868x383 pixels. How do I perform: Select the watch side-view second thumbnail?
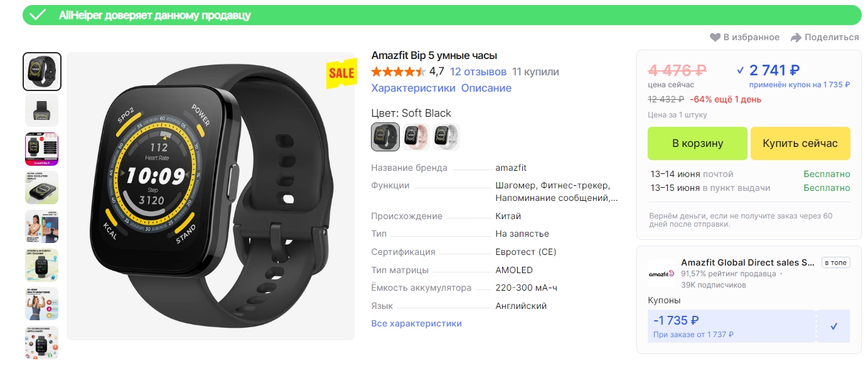pos(42,111)
